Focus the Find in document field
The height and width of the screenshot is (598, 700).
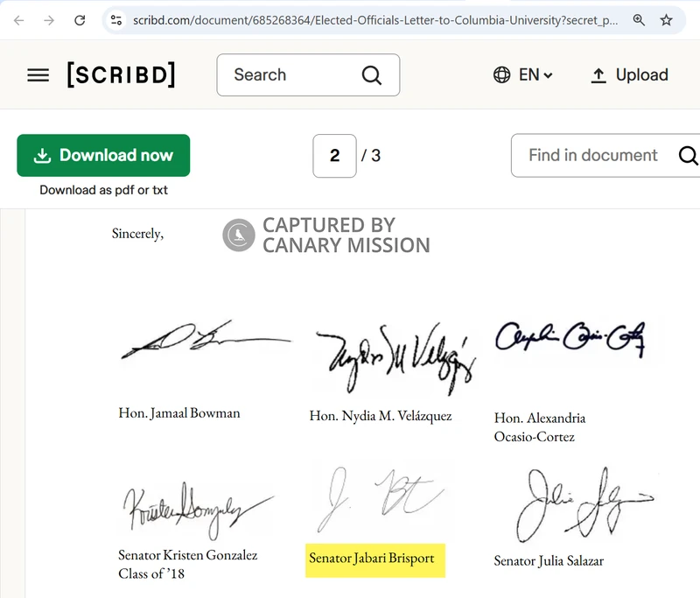[593, 156]
